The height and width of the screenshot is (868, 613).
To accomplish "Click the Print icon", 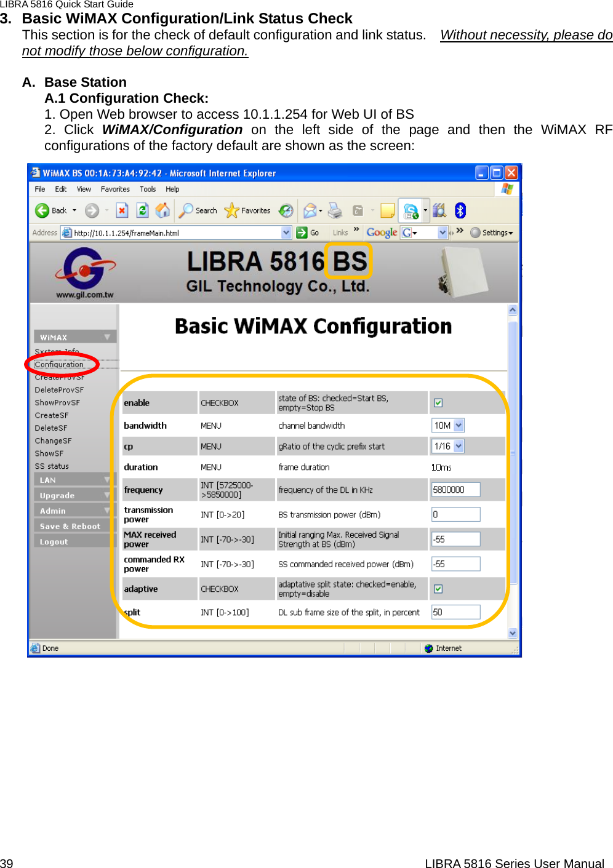I will [335, 210].
